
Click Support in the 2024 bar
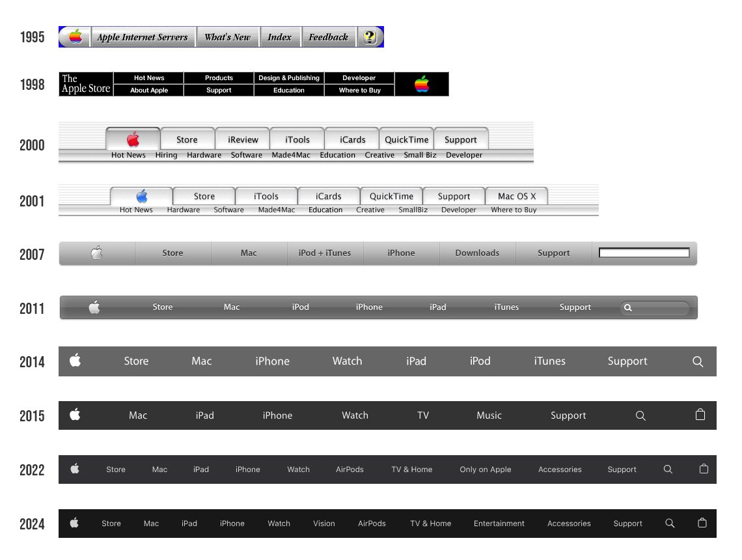[x=628, y=523]
